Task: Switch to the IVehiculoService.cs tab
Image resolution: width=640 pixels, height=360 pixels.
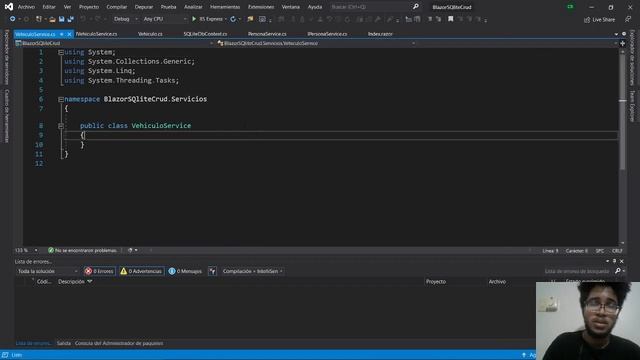Action: (96, 34)
